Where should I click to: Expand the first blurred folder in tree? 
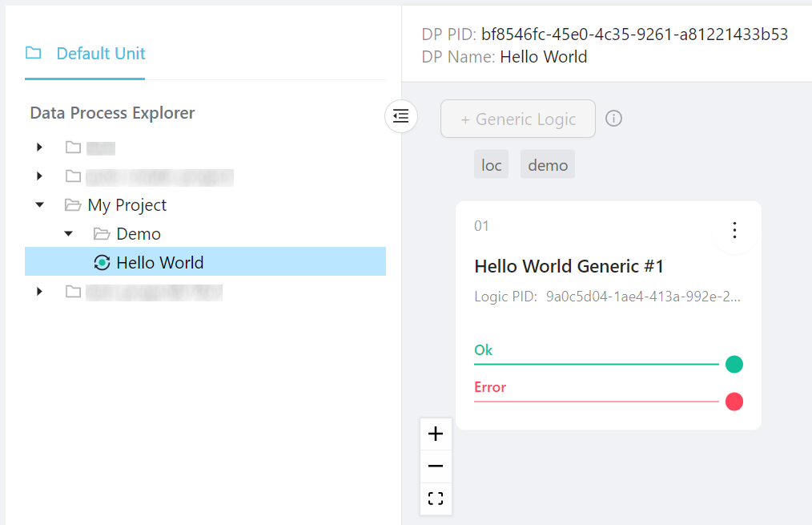40,147
